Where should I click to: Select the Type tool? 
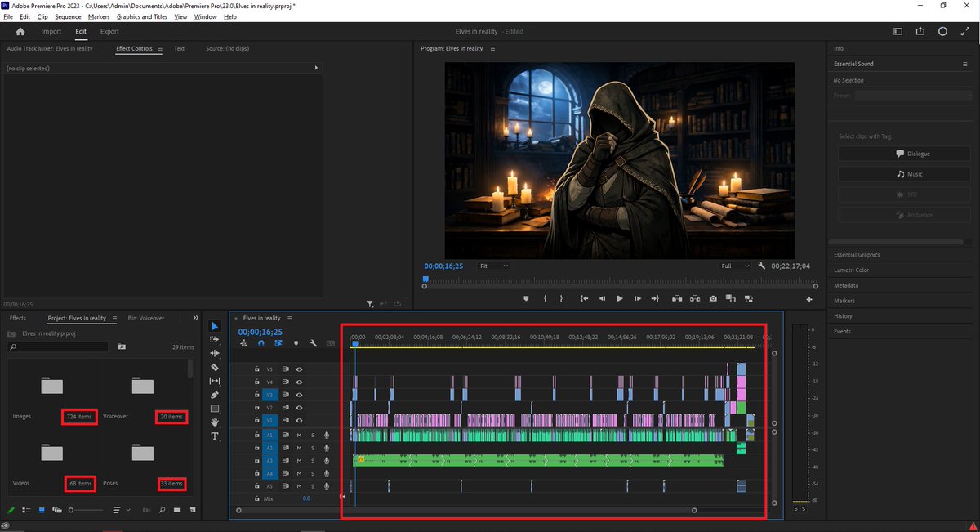click(x=215, y=436)
